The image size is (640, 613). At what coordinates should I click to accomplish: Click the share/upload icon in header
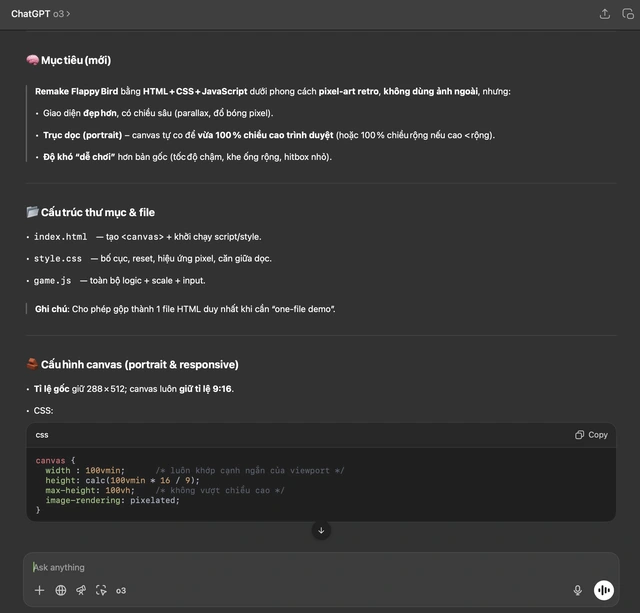(604, 14)
